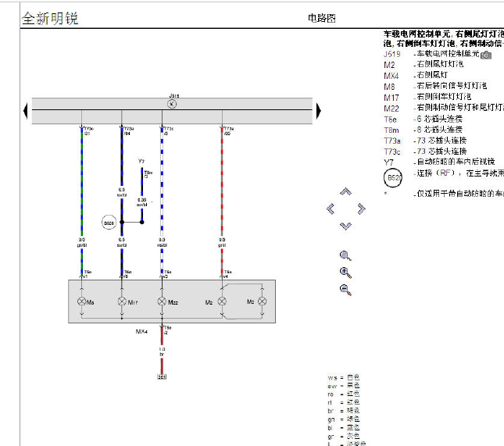Screen dimensions: 504x446
Task: Click the plain magnifier reset-zoom icon
Action: click(x=345, y=255)
